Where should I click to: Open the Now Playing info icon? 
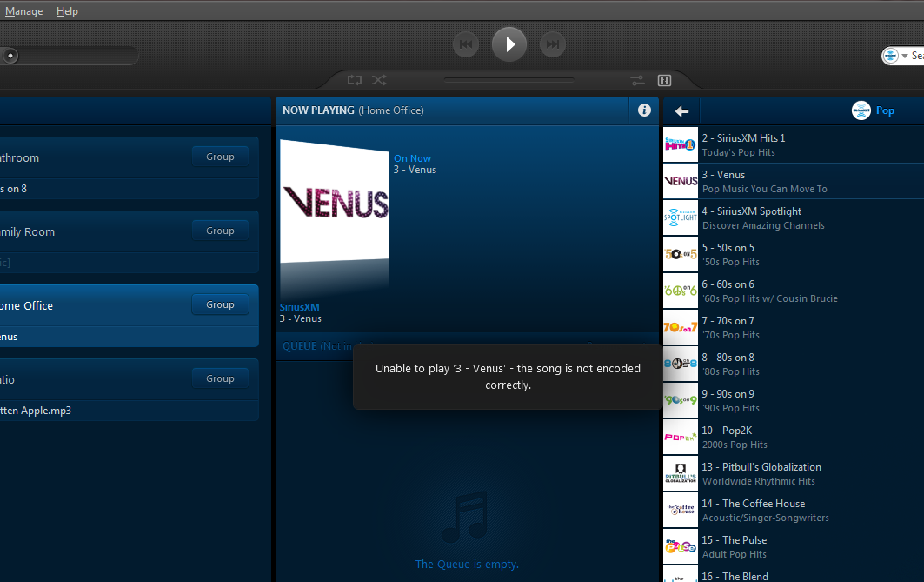(644, 110)
